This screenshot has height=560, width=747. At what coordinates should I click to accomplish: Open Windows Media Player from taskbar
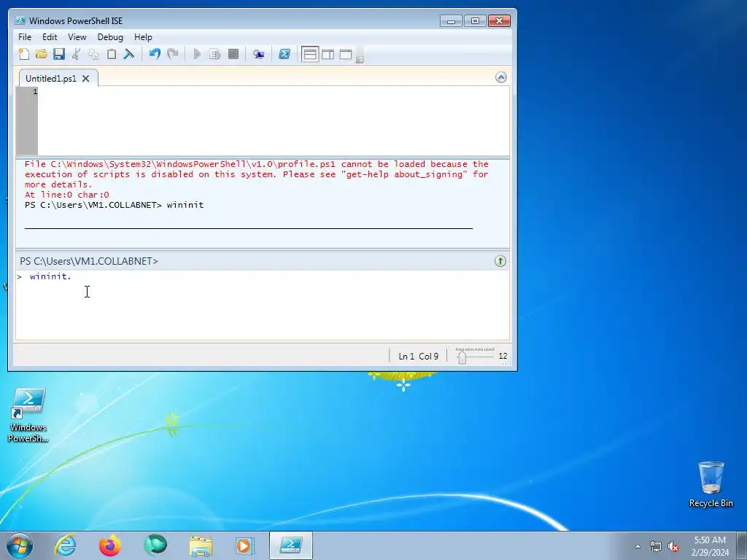(245, 545)
